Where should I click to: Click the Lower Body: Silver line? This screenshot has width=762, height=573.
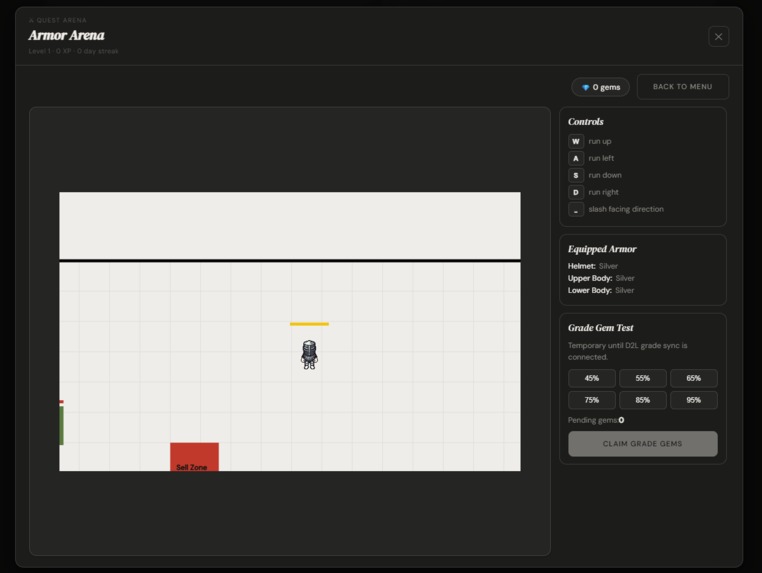coord(601,291)
